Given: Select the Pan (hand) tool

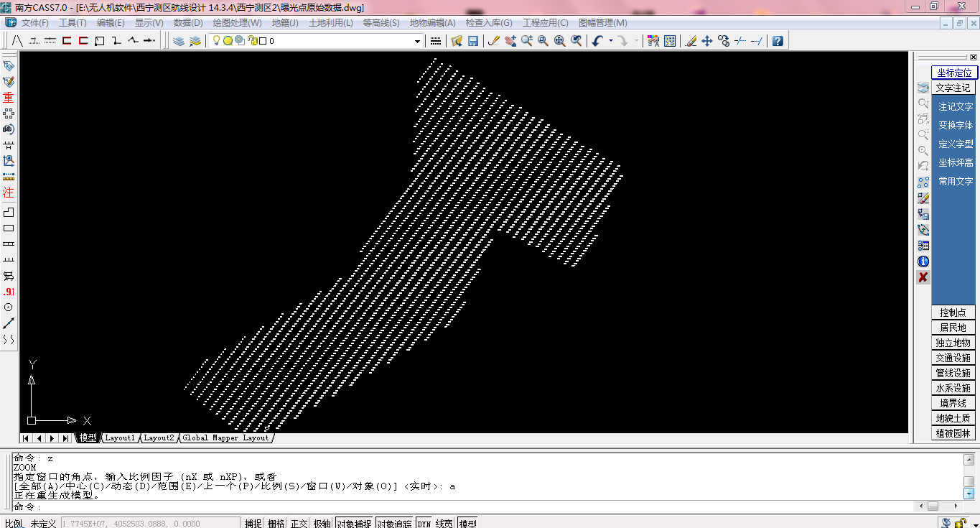Looking at the screenshot, I should click(510, 41).
